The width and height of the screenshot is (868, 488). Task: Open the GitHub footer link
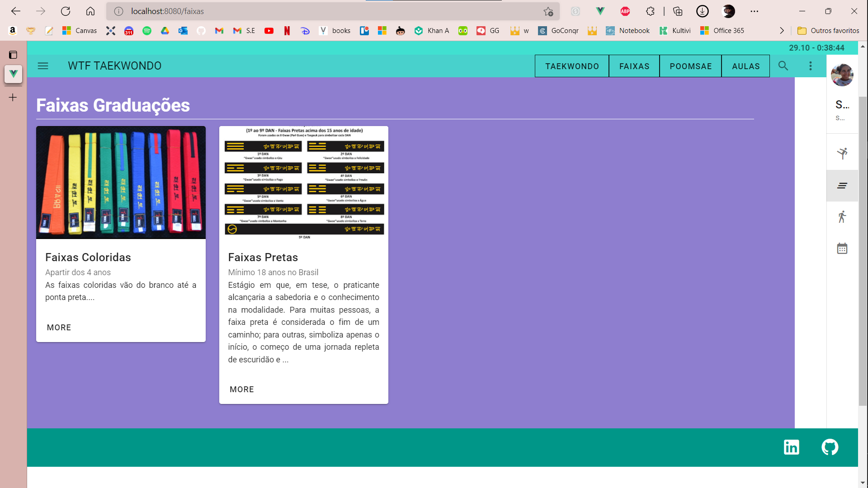coord(830,447)
